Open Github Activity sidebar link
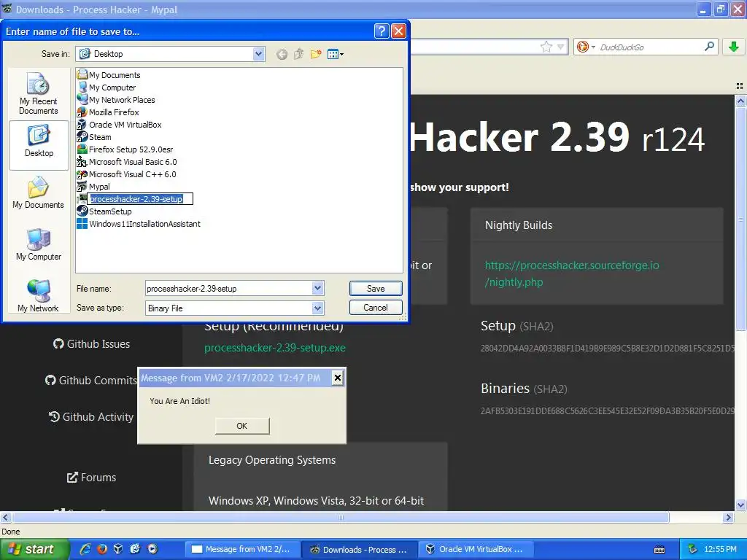The height and width of the screenshot is (560, 747). tap(91, 416)
